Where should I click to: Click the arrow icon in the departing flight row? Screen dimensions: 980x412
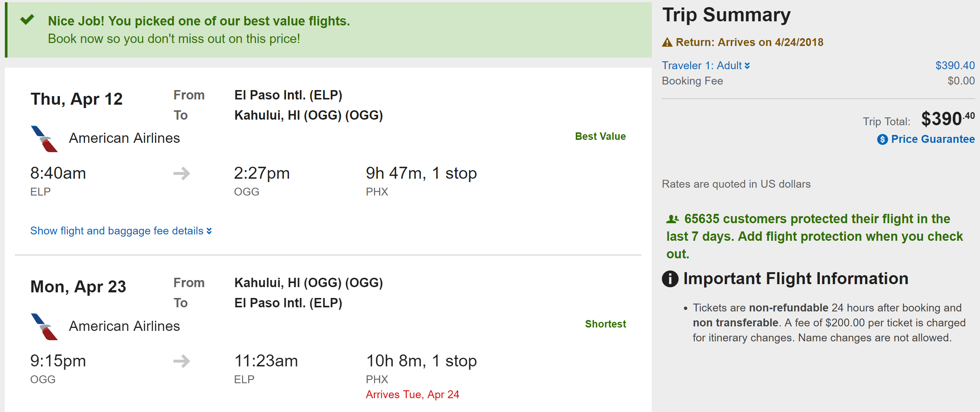pos(182,173)
